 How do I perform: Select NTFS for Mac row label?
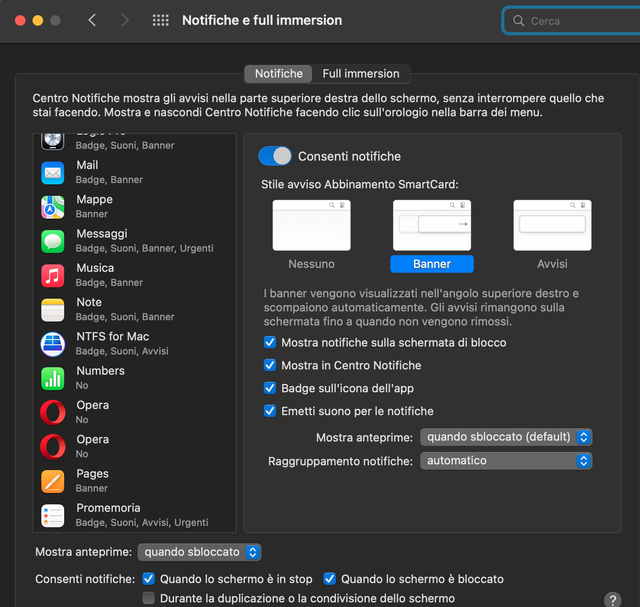(113, 336)
